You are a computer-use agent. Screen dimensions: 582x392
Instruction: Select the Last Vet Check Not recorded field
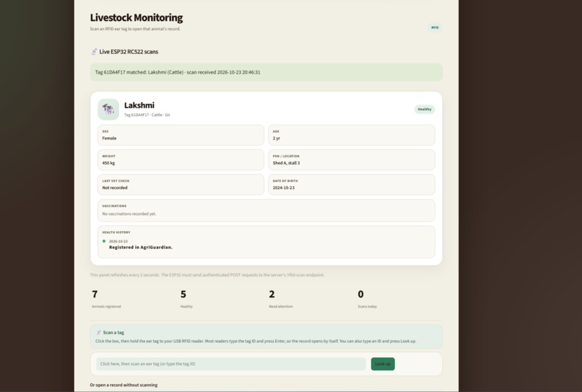coord(181,185)
